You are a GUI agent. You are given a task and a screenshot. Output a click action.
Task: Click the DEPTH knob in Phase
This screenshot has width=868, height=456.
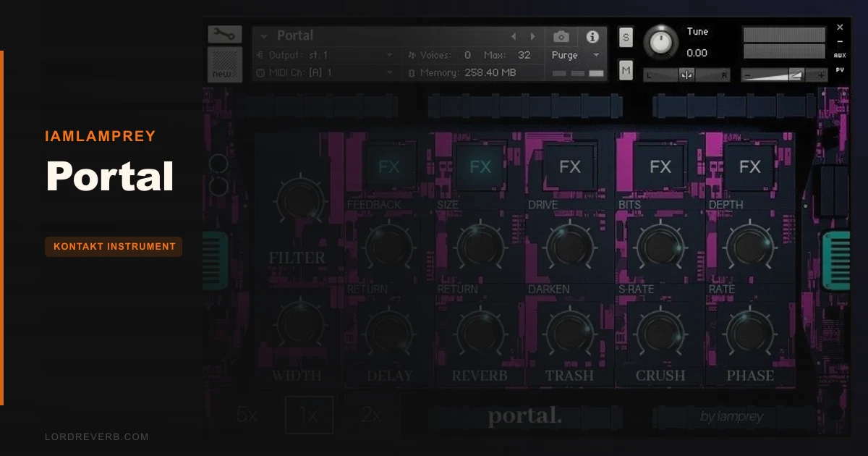(x=750, y=246)
